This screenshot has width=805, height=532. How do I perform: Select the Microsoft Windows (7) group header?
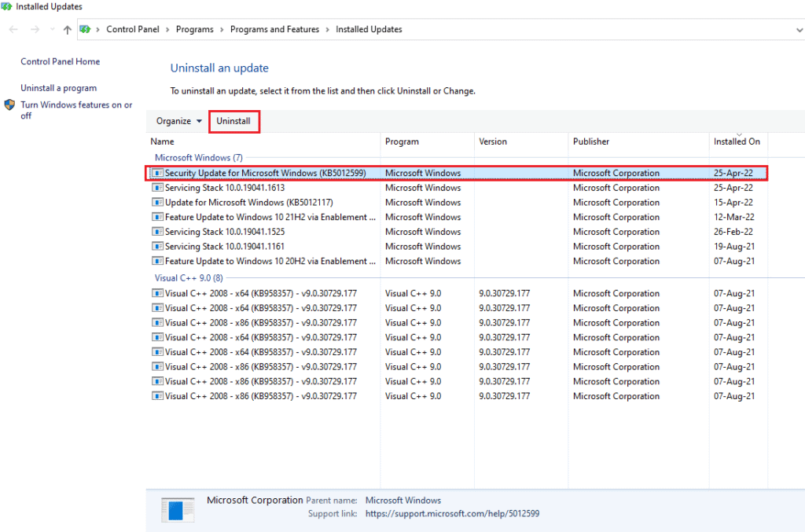coord(198,156)
